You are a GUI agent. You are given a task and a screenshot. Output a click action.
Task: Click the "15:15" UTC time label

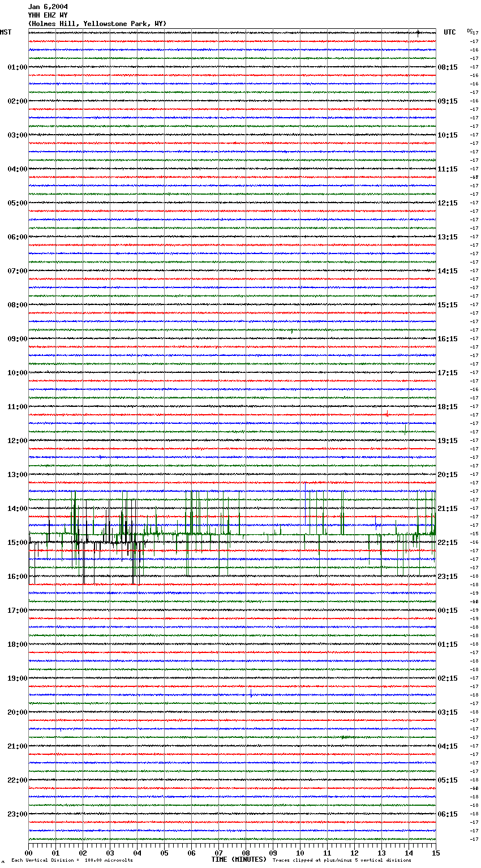click(x=448, y=305)
